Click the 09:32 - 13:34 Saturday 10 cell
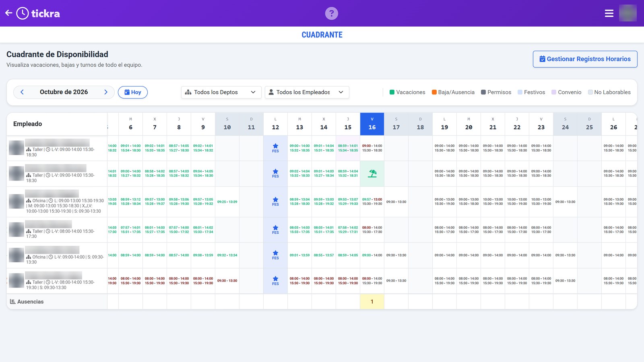Viewport: 644px width, 362px height. [x=227, y=255]
